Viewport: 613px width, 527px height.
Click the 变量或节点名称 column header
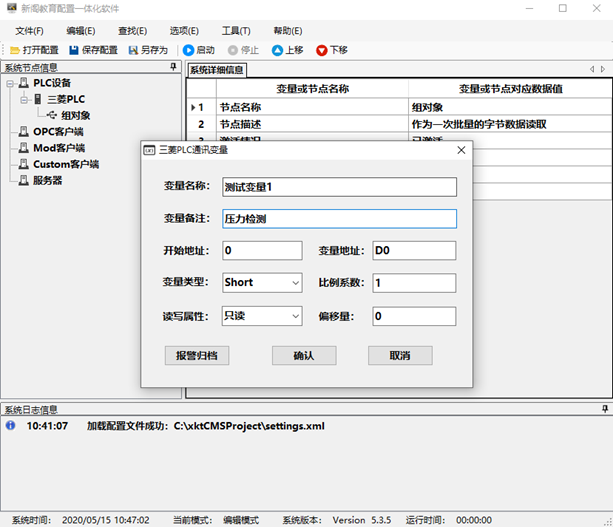(x=312, y=88)
